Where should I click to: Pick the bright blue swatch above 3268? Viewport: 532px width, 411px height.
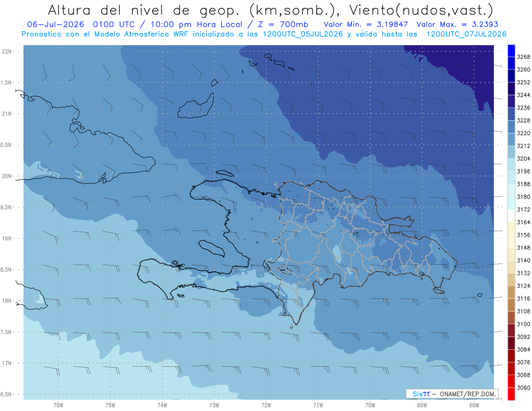click(511, 51)
